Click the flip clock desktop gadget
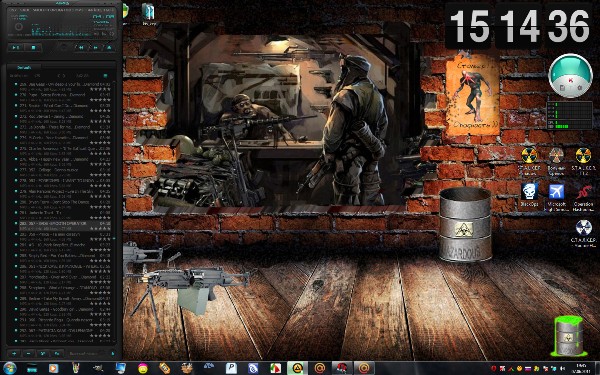This screenshot has width=600, height=375. pos(520,26)
